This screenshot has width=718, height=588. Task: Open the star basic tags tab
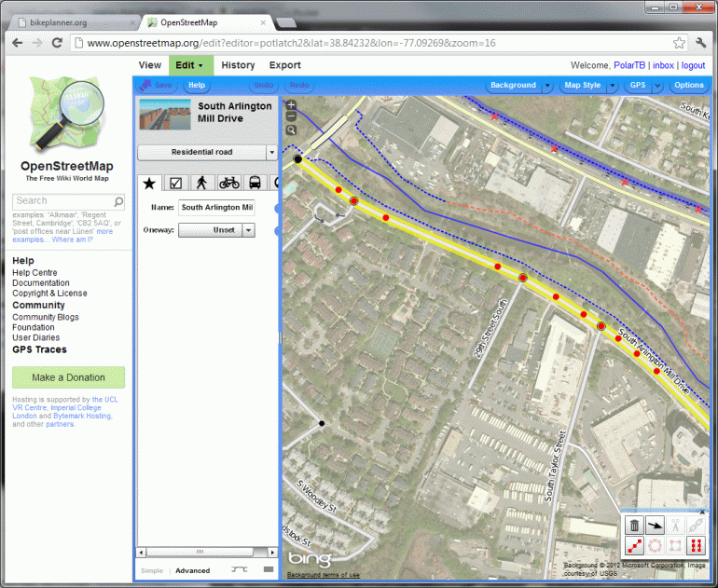coord(149,183)
